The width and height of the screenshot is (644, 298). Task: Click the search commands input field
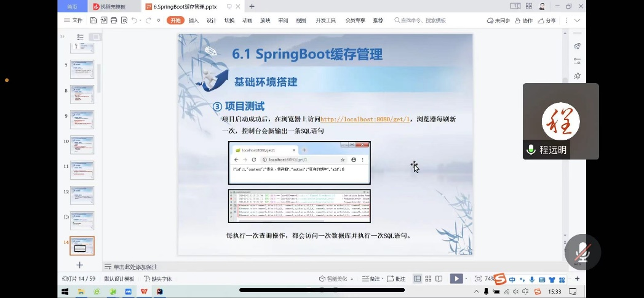(423, 20)
